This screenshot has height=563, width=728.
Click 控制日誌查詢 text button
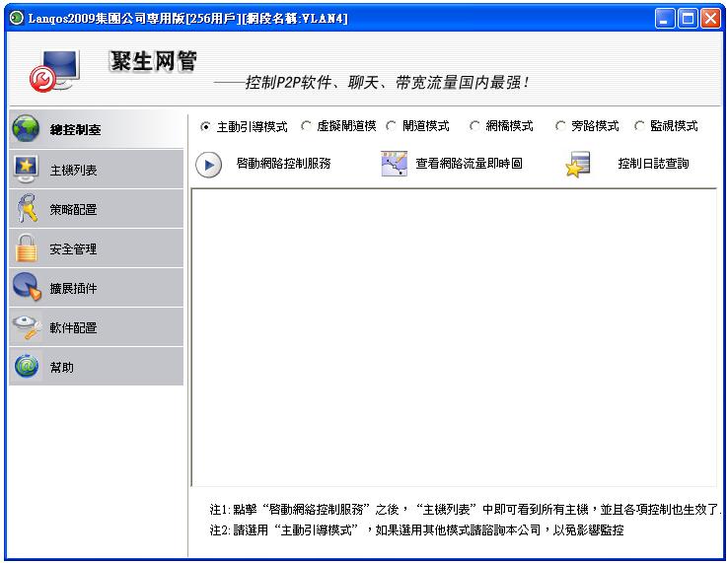tap(653, 164)
